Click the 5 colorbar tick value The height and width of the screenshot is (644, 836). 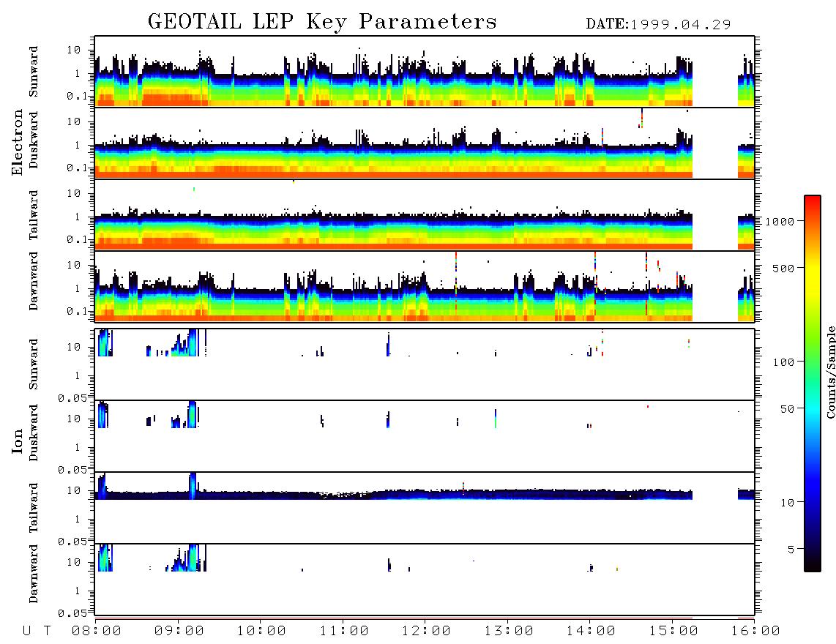tap(791, 550)
